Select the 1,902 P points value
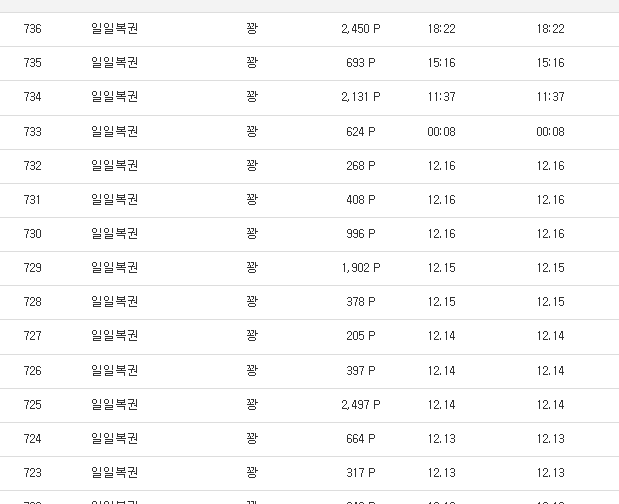This screenshot has height=504, width=619. (x=360, y=268)
